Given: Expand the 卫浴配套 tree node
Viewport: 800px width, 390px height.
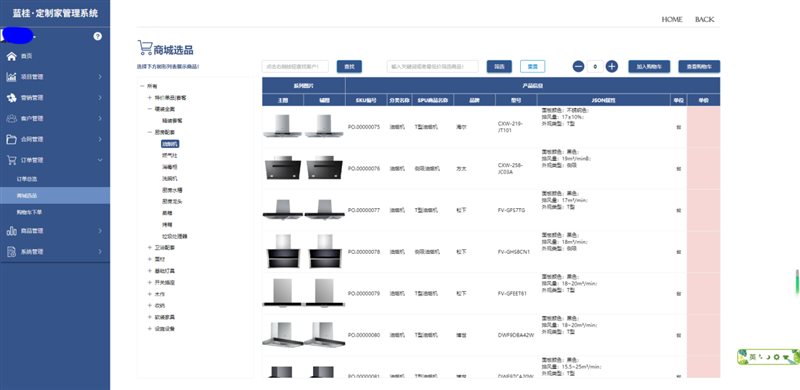Looking at the screenshot, I should [150, 247].
